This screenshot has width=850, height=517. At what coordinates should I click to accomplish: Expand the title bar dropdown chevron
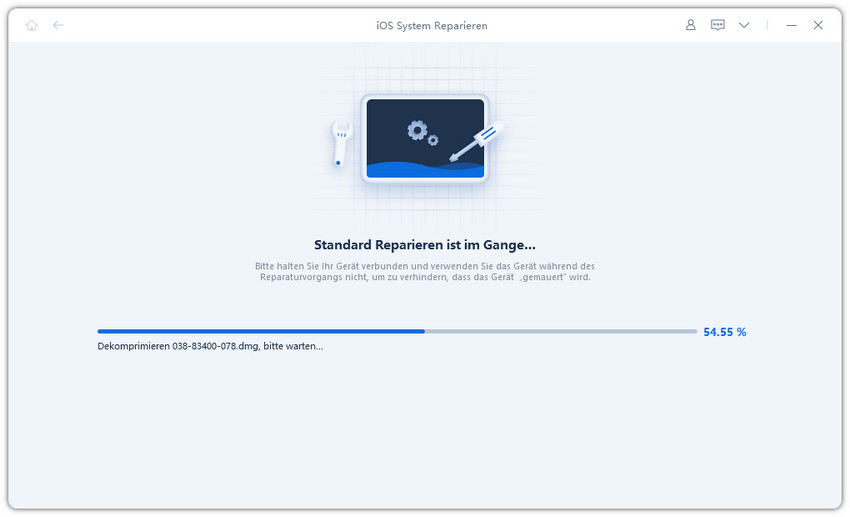click(744, 25)
